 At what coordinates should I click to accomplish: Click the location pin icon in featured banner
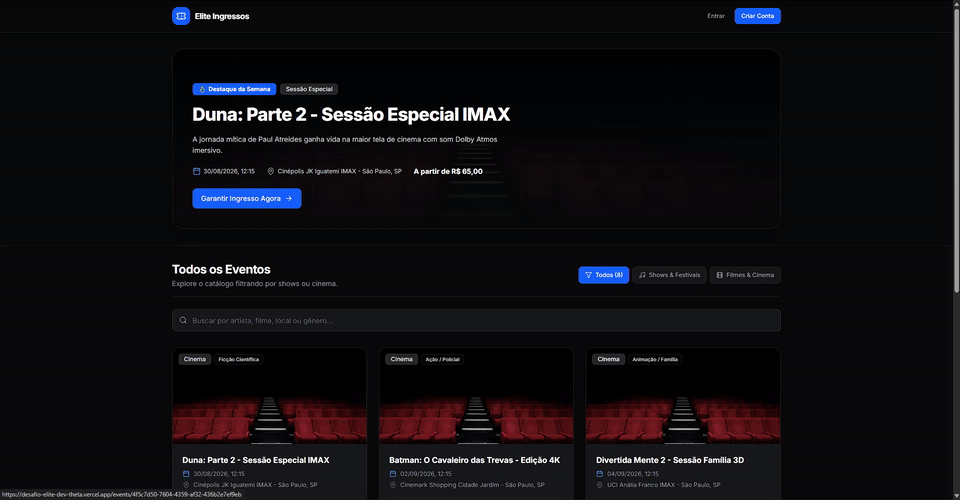tap(271, 171)
